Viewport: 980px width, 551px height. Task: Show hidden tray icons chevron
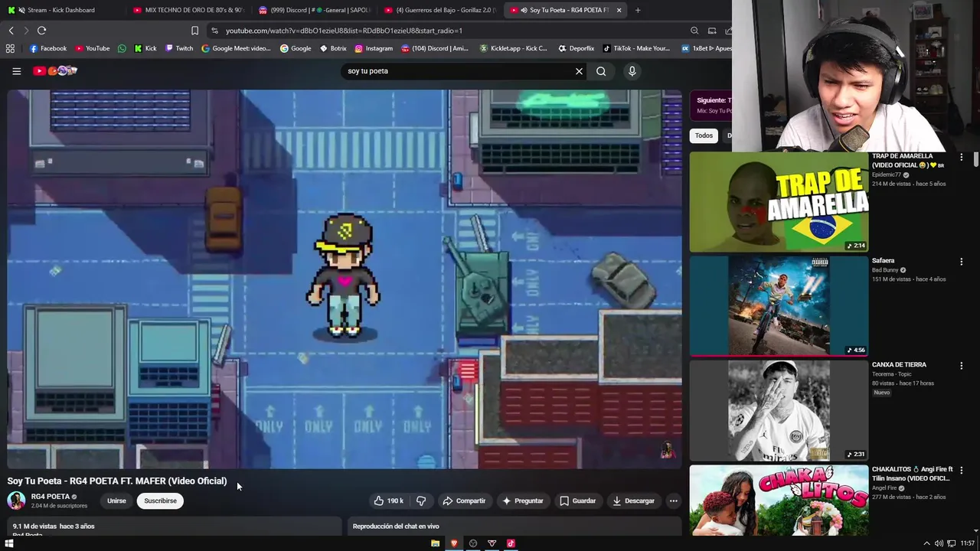[x=926, y=543]
